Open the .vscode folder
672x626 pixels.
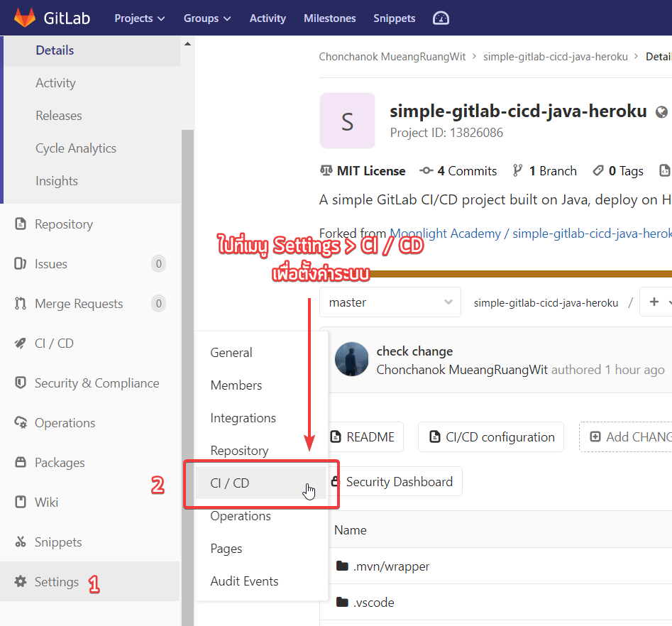(373, 602)
